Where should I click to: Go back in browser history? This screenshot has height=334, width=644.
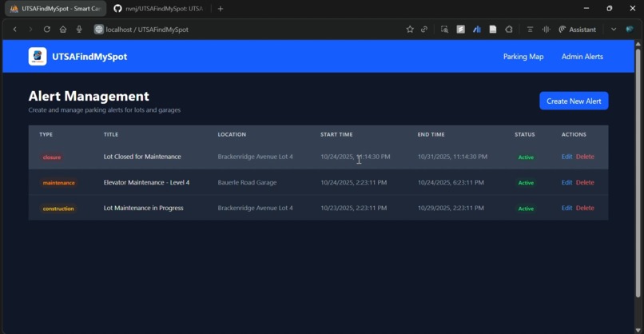pos(15,30)
